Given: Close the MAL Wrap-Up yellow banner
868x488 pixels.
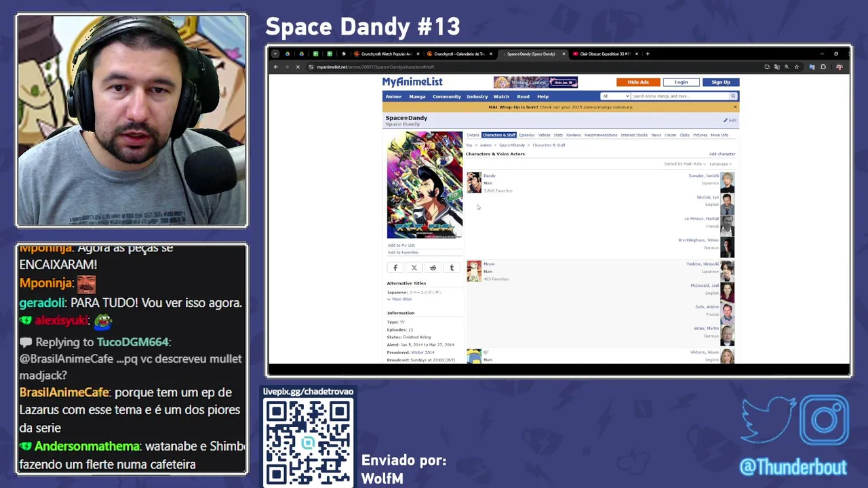Looking at the screenshot, I should 735,107.
